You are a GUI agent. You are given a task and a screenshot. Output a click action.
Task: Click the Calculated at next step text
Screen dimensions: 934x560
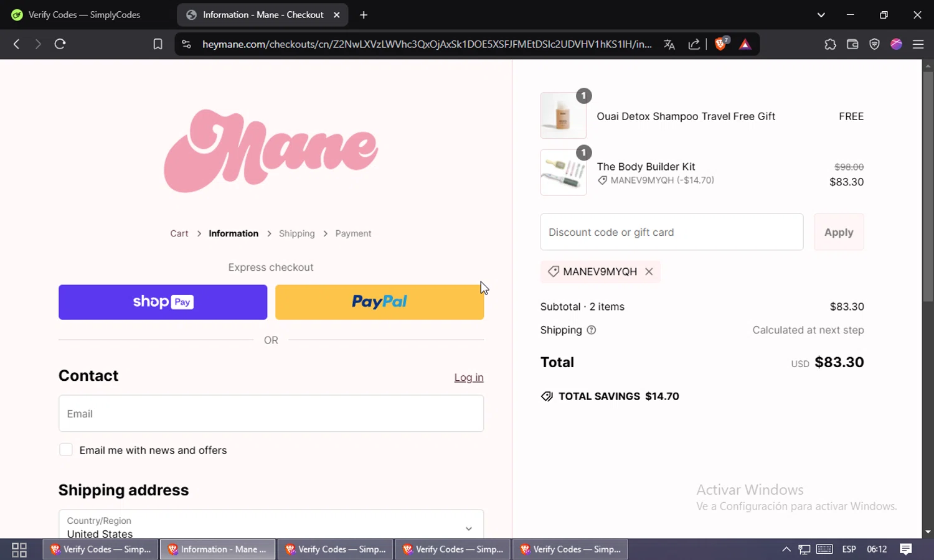point(808,330)
